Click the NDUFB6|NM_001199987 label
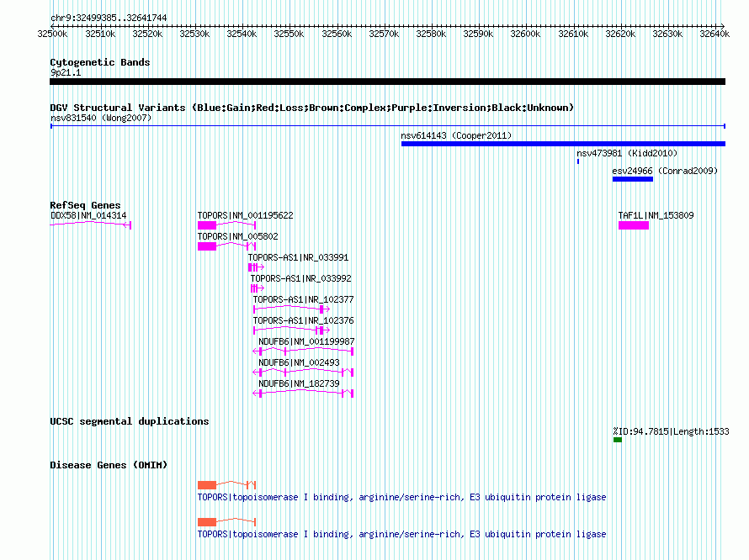 (x=306, y=341)
